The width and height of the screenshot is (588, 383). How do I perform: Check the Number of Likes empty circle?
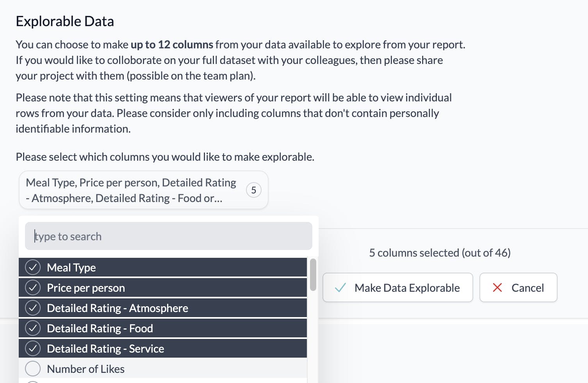click(x=33, y=369)
